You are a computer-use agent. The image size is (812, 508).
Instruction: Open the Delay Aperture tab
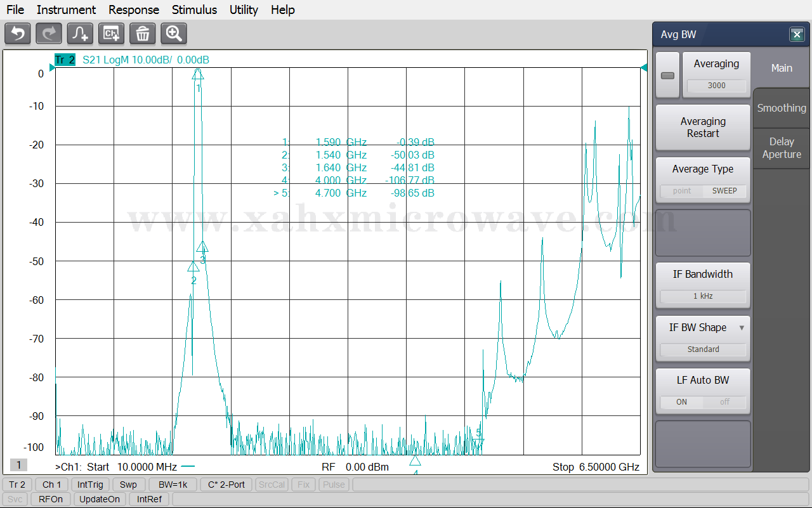point(782,148)
